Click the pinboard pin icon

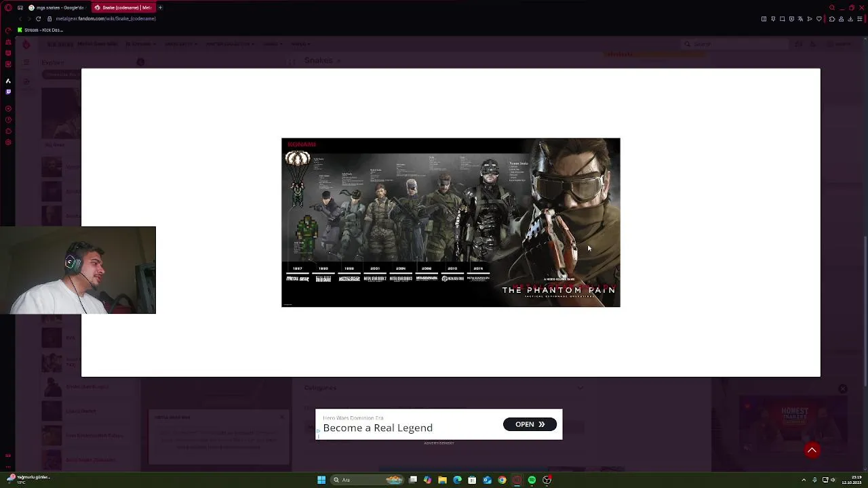pyautogui.click(x=773, y=19)
